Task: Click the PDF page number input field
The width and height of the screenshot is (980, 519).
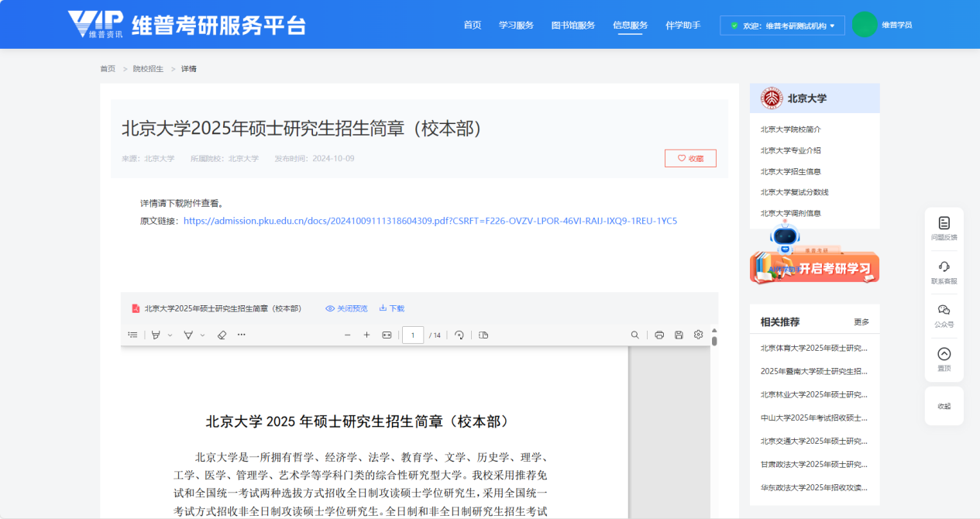Action: 412,335
